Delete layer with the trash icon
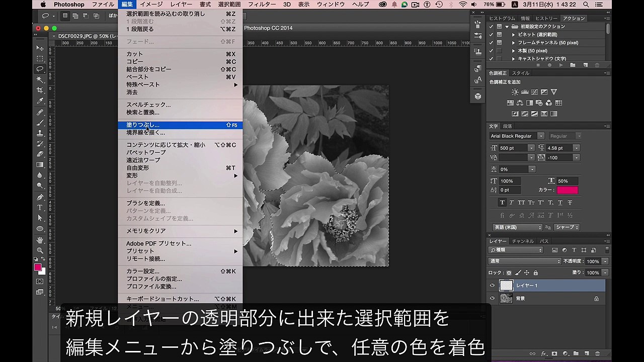 pyautogui.click(x=597, y=353)
